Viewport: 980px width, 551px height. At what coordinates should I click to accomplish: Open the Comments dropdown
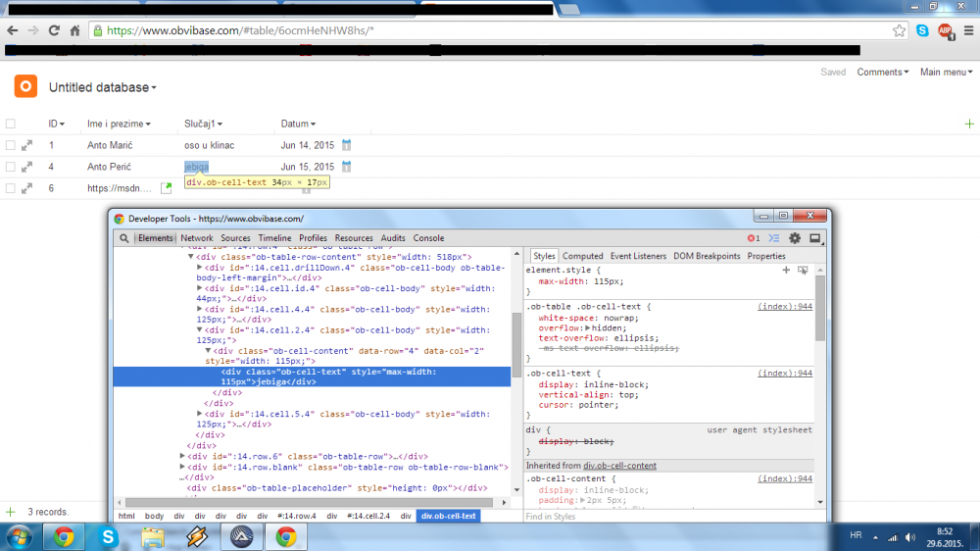pos(882,72)
